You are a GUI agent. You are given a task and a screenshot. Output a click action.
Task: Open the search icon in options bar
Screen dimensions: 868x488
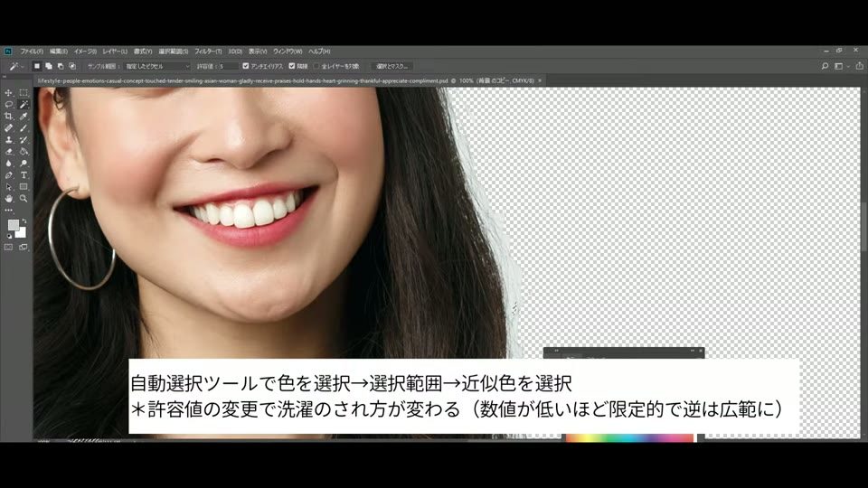[x=825, y=66]
